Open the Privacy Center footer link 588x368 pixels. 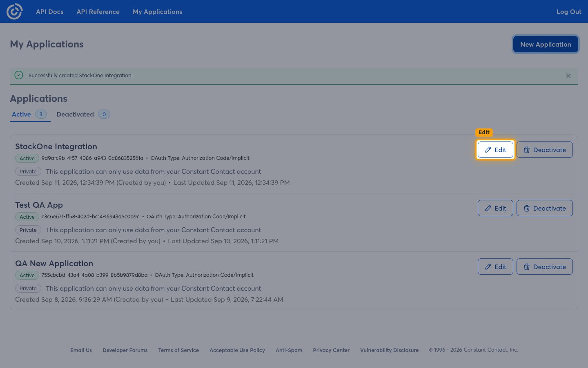click(x=331, y=350)
